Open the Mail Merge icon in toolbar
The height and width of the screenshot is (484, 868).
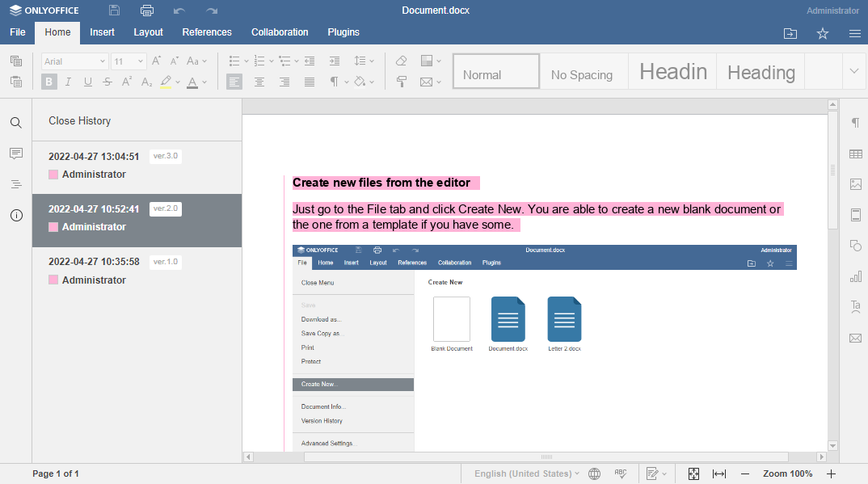426,82
